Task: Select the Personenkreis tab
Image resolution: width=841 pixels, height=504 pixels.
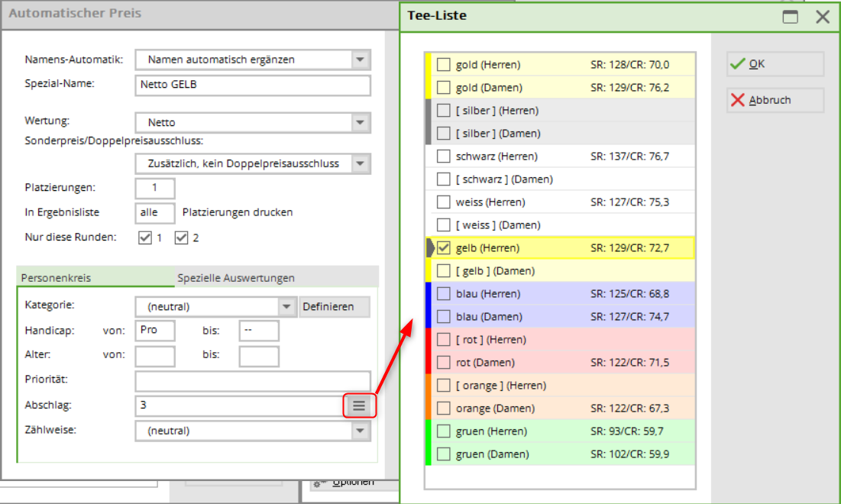Action: point(56,278)
